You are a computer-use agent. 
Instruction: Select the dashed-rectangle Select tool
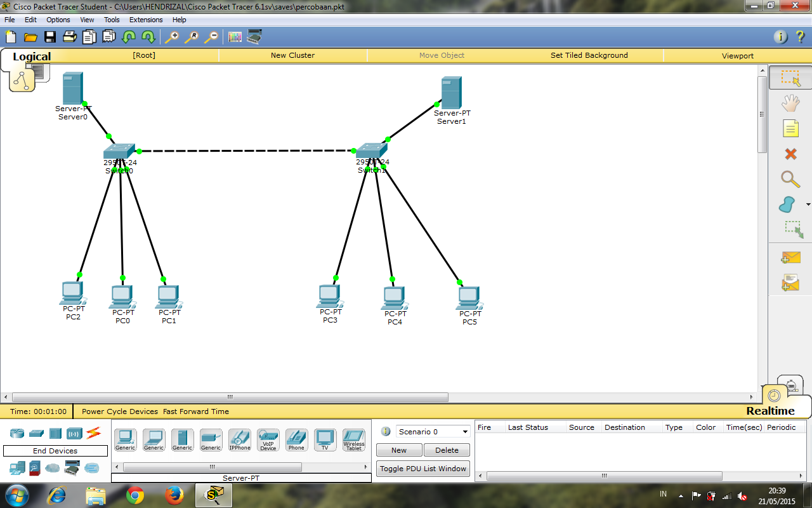(x=790, y=78)
